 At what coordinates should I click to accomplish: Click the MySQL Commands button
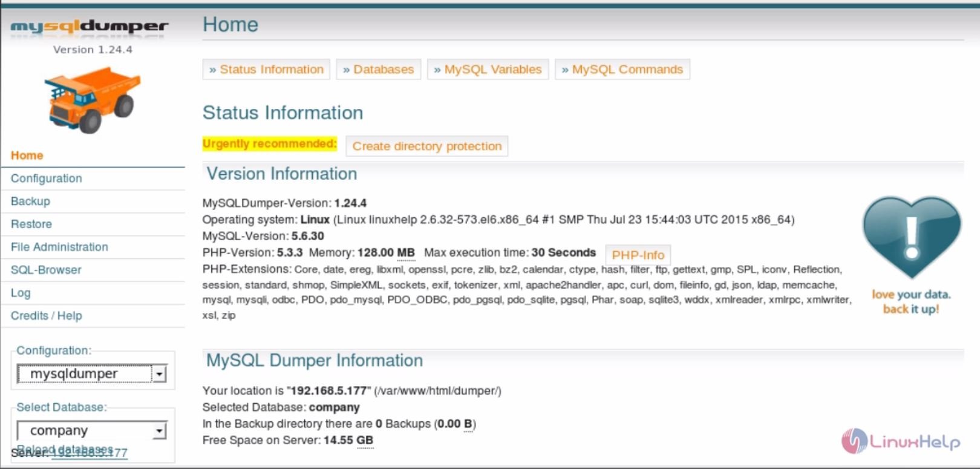622,70
